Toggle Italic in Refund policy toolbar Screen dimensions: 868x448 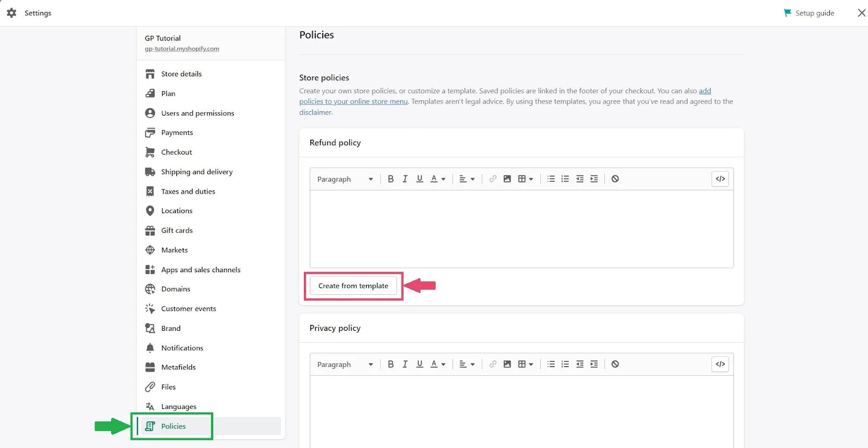click(x=405, y=179)
